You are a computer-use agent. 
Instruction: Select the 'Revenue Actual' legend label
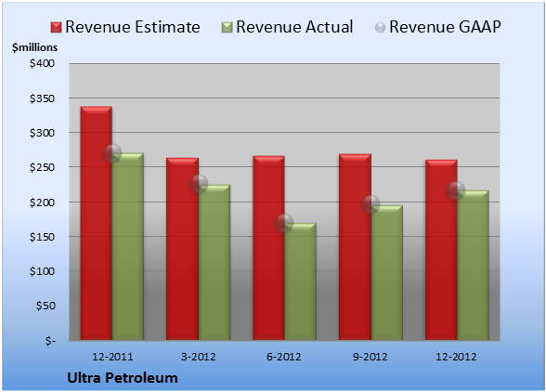(x=294, y=27)
